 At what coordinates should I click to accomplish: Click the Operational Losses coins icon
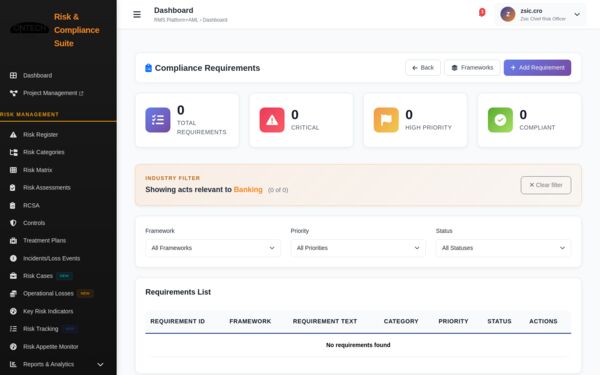tap(13, 293)
